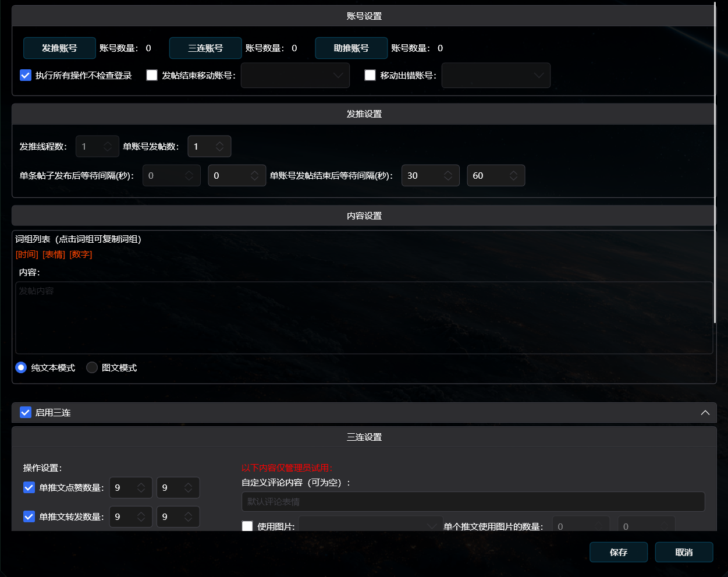Tick the 移动出错账号 checkbox
This screenshot has width=728, height=577.
(x=370, y=75)
